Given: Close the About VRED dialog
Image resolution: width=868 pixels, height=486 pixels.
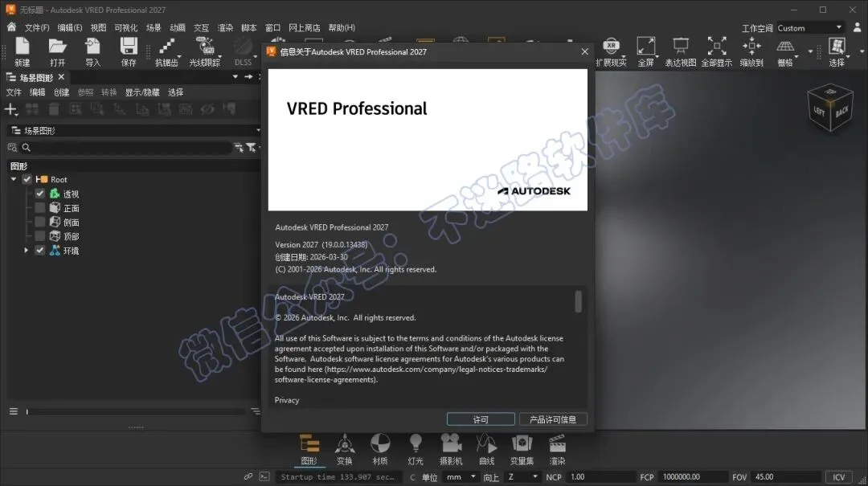Looking at the screenshot, I should pos(584,51).
